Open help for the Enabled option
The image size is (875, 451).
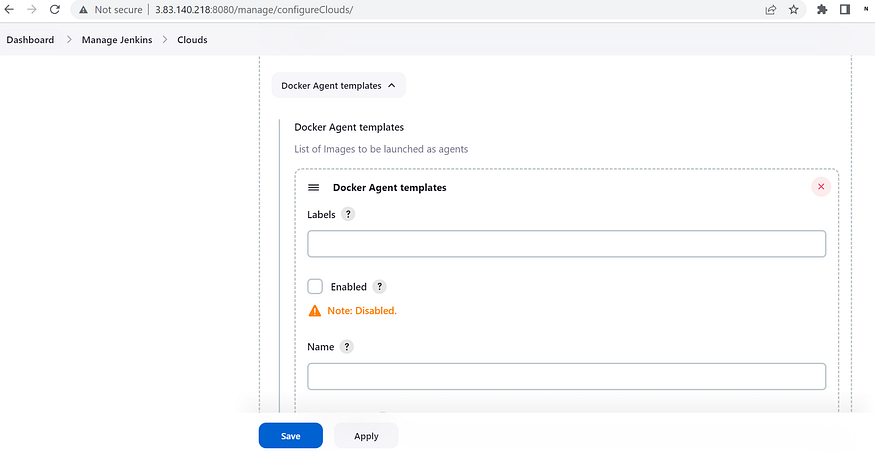(x=379, y=287)
